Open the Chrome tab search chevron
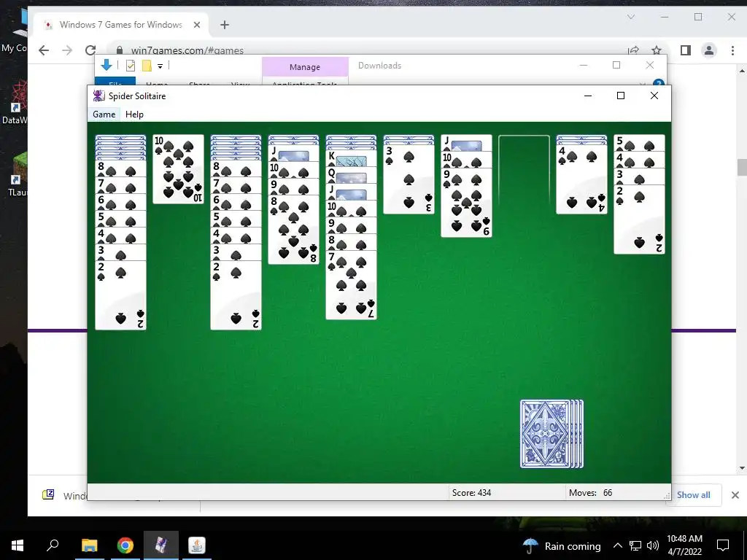The height and width of the screenshot is (560, 747). 631,17
